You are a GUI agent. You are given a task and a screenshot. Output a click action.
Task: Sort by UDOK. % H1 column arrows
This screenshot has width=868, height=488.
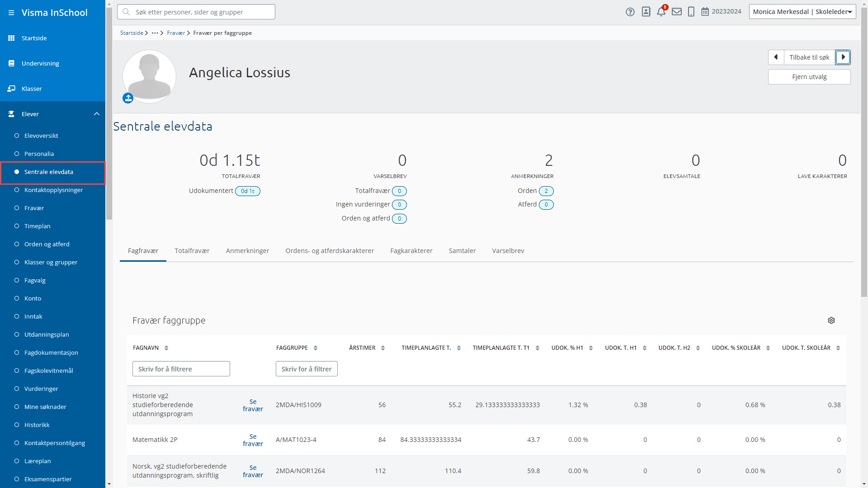591,348
